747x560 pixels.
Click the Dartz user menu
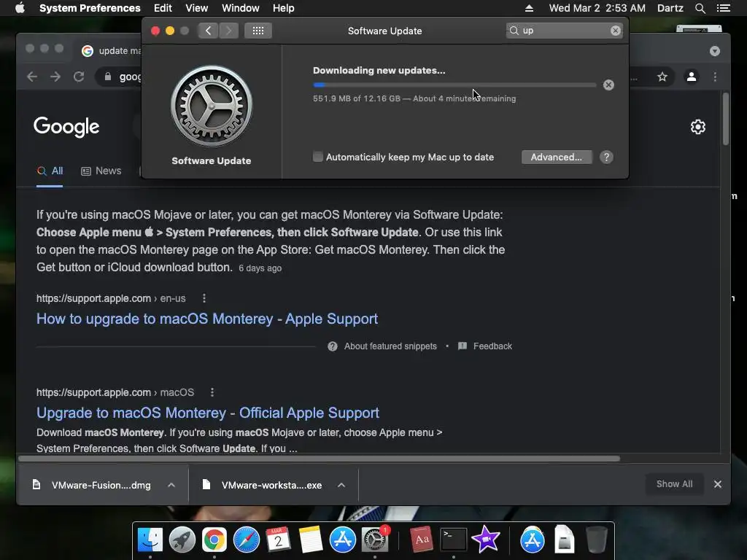click(x=670, y=8)
